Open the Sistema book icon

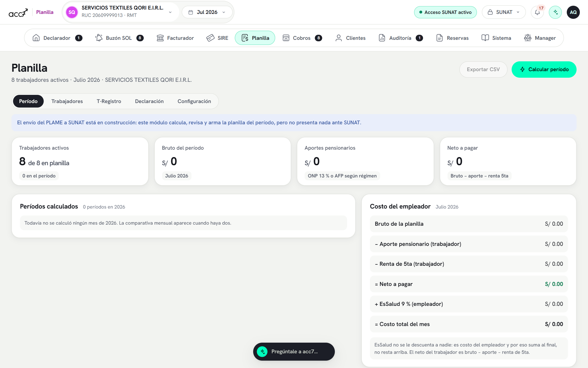click(x=485, y=38)
